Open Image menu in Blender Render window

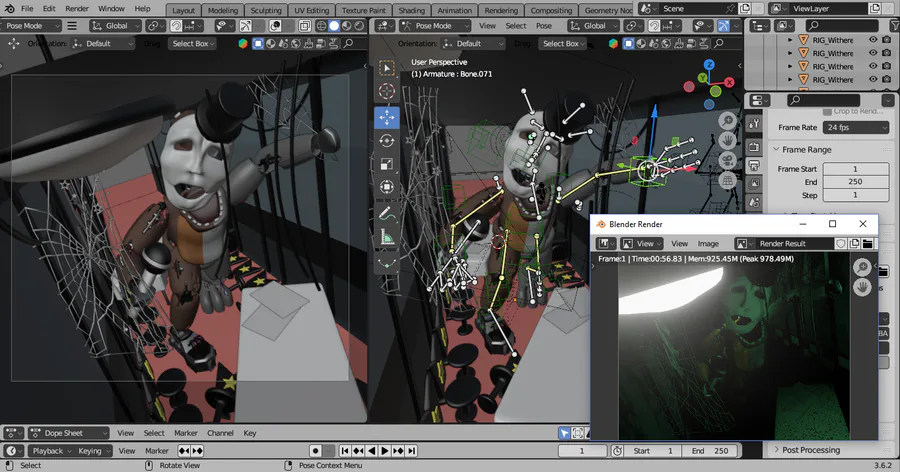click(708, 243)
